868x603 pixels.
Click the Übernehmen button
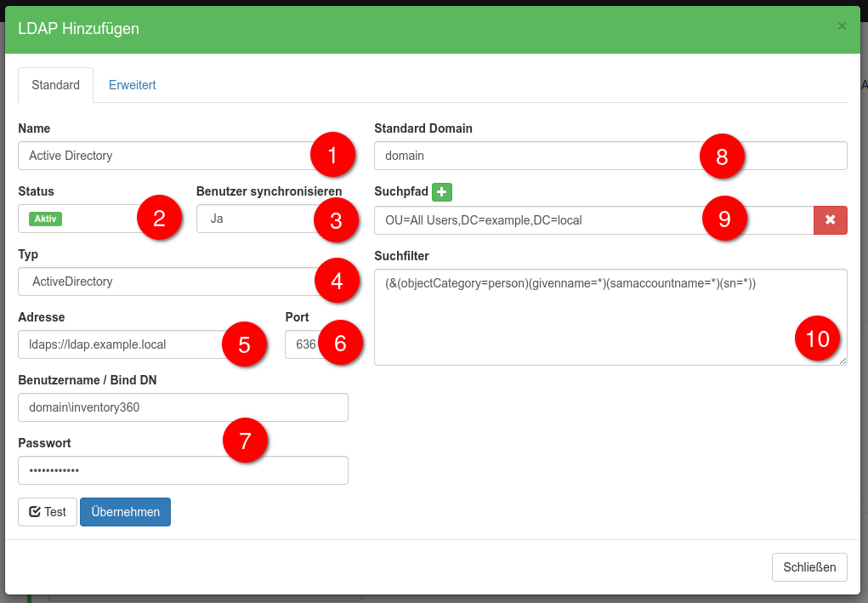tap(125, 511)
